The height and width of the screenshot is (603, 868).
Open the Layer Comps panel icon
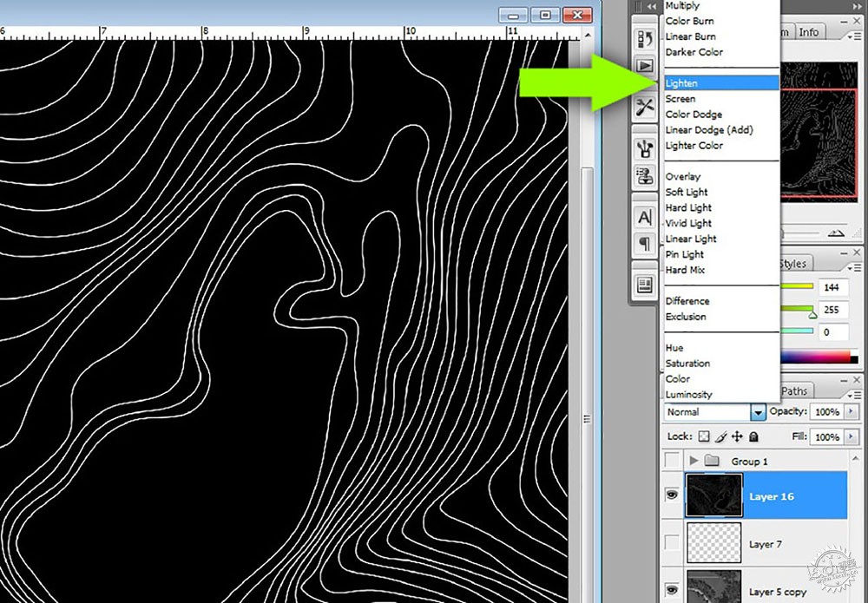(x=645, y=285)
